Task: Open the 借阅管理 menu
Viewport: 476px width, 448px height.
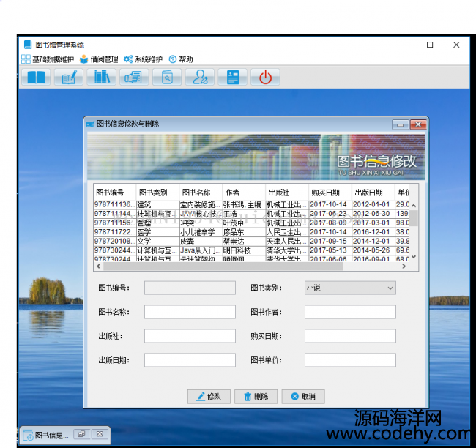Action: coord(100,59)
